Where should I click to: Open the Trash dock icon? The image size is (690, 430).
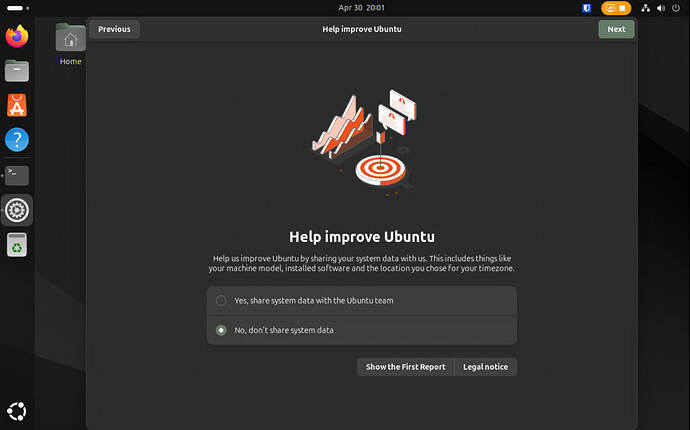click(x=17, y=245)
